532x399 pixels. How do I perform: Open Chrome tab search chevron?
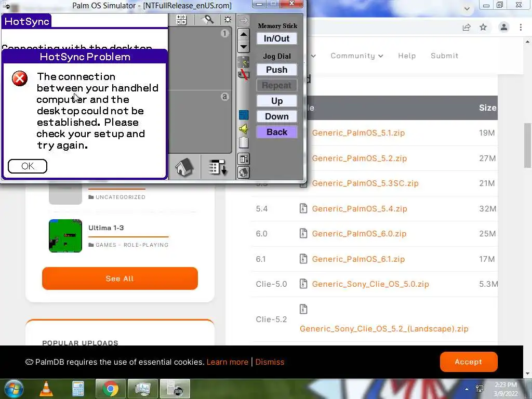(467, 8)
